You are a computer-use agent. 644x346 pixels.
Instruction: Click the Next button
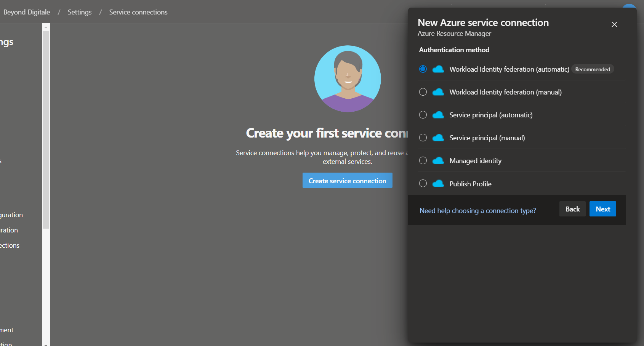pyautogui.click(x=603, y=209)
